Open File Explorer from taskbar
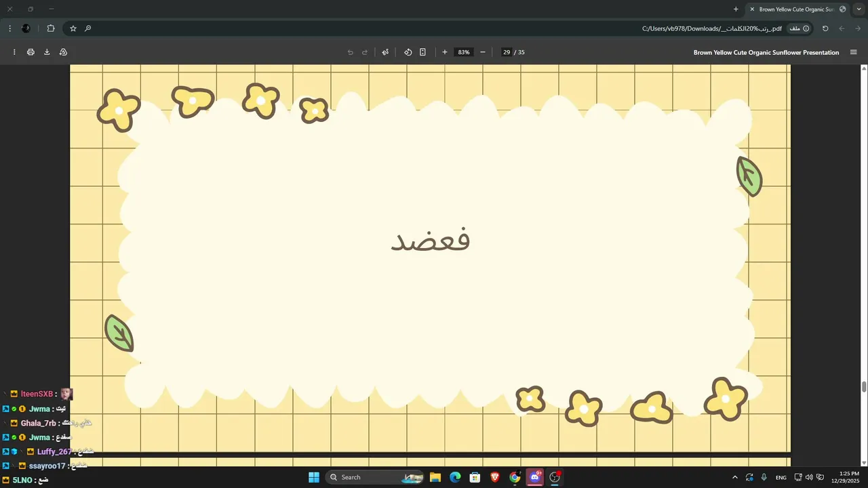The width and height of the screenshot is (868, 488). (x=435, y=477)
